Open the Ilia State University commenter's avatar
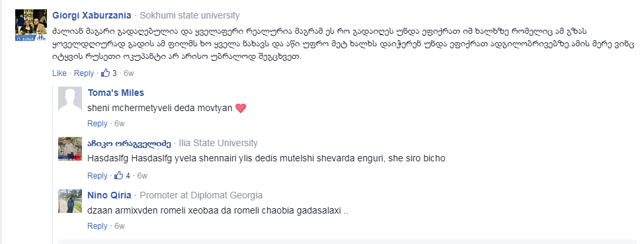 pyautogui.click(x=70, y=149)
